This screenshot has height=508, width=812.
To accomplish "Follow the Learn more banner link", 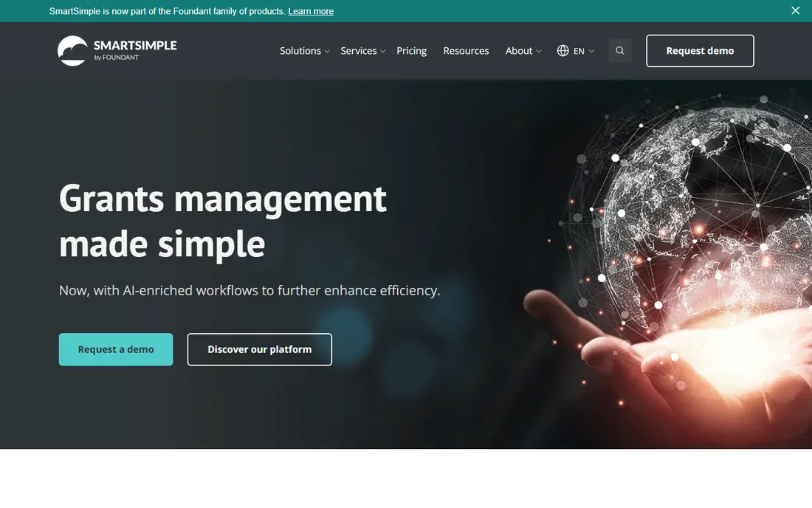I will coord(311,11).
